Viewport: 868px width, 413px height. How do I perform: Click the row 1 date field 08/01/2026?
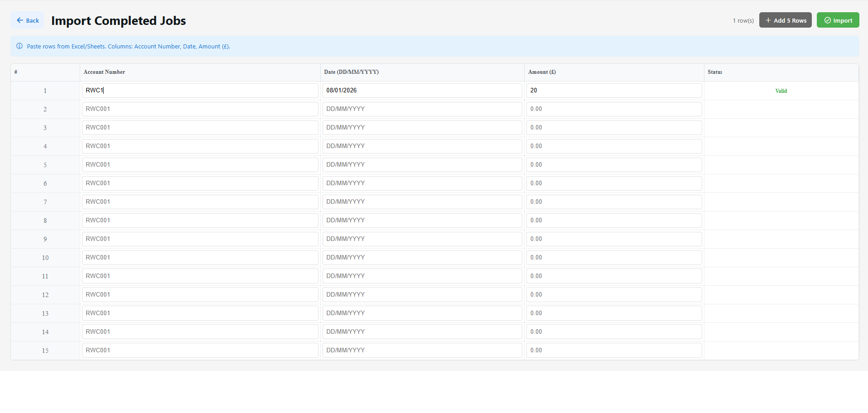(422, 91)
